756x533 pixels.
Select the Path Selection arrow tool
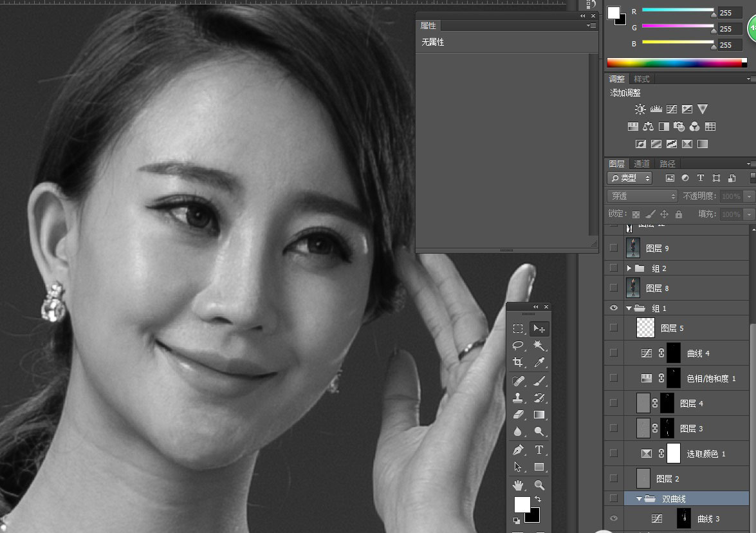pos(518,467)
